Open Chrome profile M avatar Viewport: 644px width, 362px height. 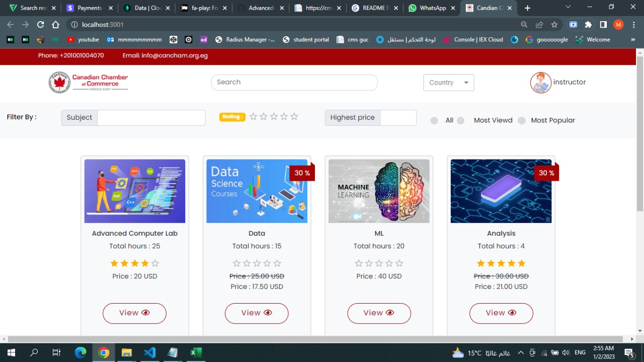pyautogui.click(x=618, y=25)
